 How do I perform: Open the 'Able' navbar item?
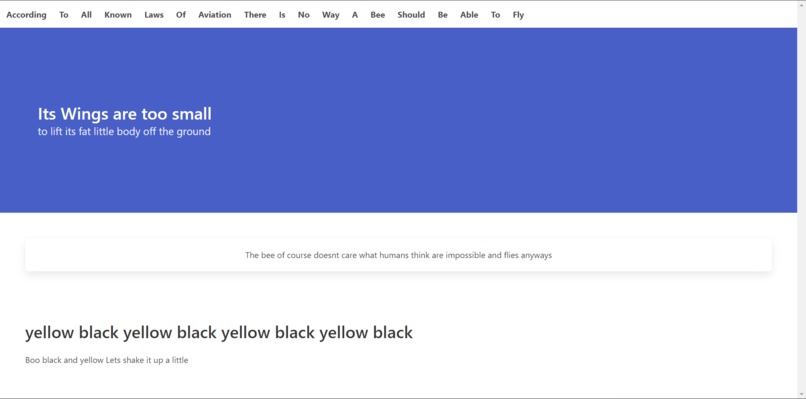click(469, 15)
